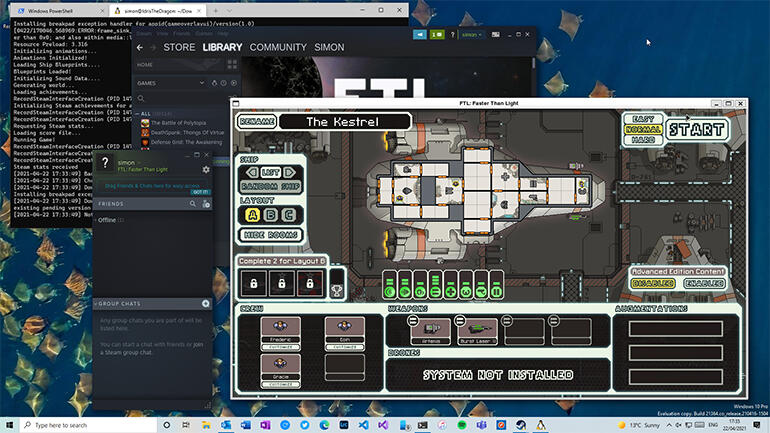Click the taskbar search box
This screenshot has width=770, height=433.
[89, 425]
